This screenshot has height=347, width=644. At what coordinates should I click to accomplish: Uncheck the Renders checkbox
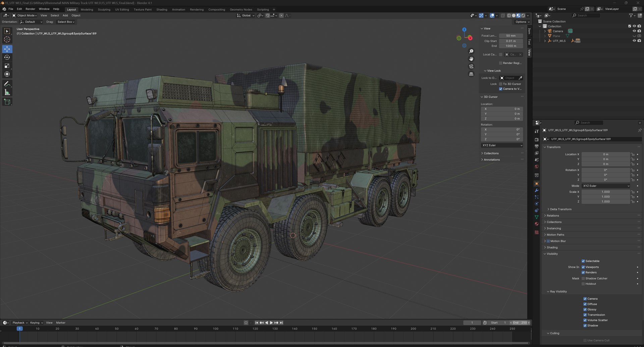point(583,273)
